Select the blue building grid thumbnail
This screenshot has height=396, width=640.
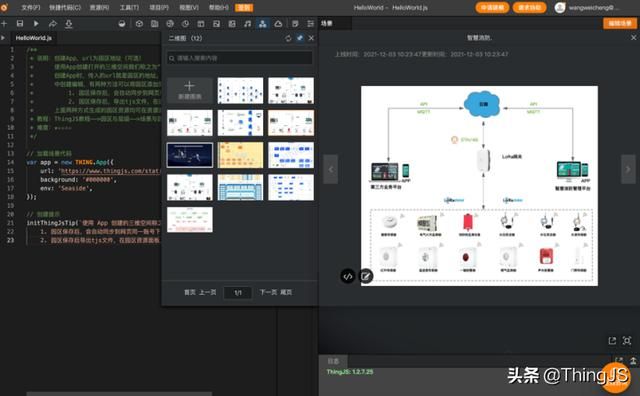click(x=240, y=187)
